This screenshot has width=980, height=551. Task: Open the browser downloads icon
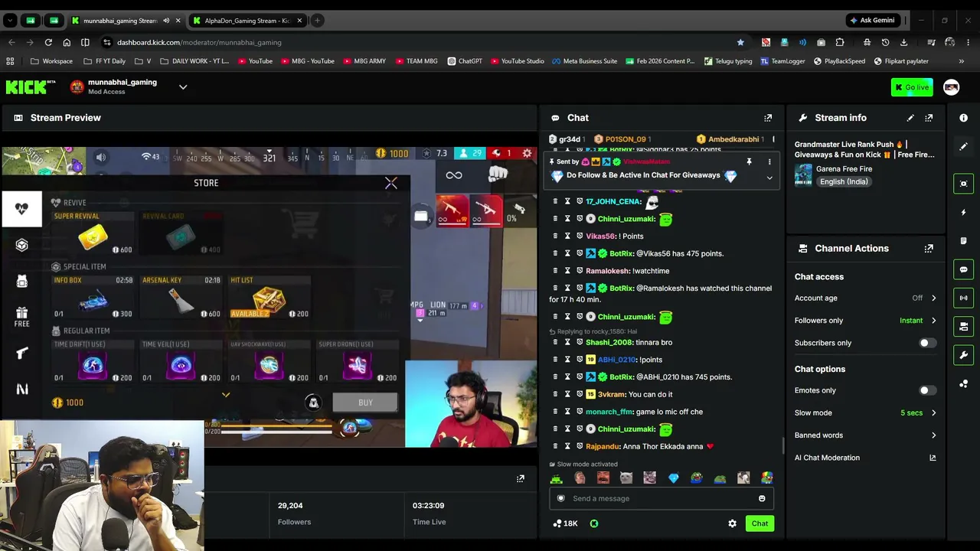904,42
